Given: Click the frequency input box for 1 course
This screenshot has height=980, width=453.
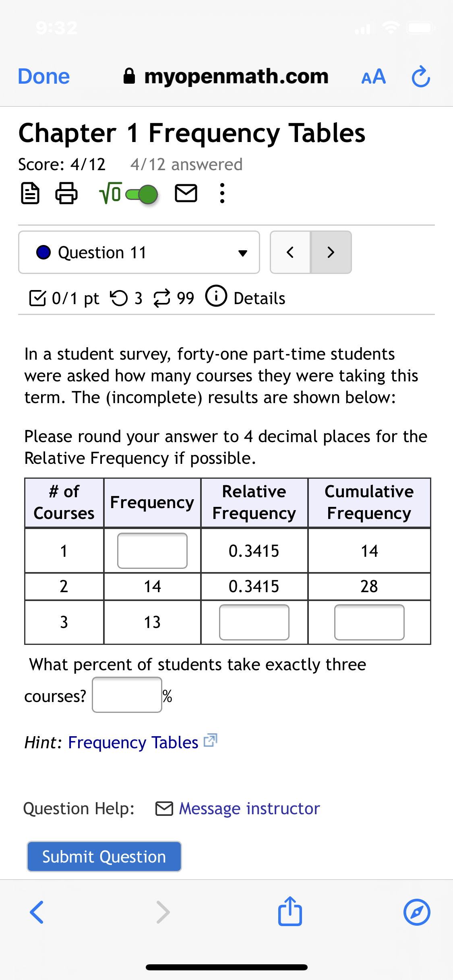Looking at the screenshot, I should pos(152,550).
